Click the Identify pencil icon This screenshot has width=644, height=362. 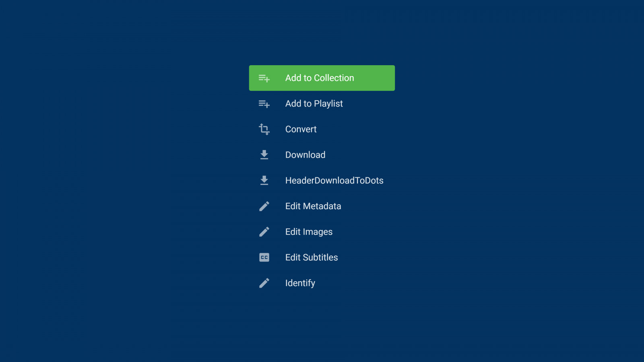click(x=264, y=283)
